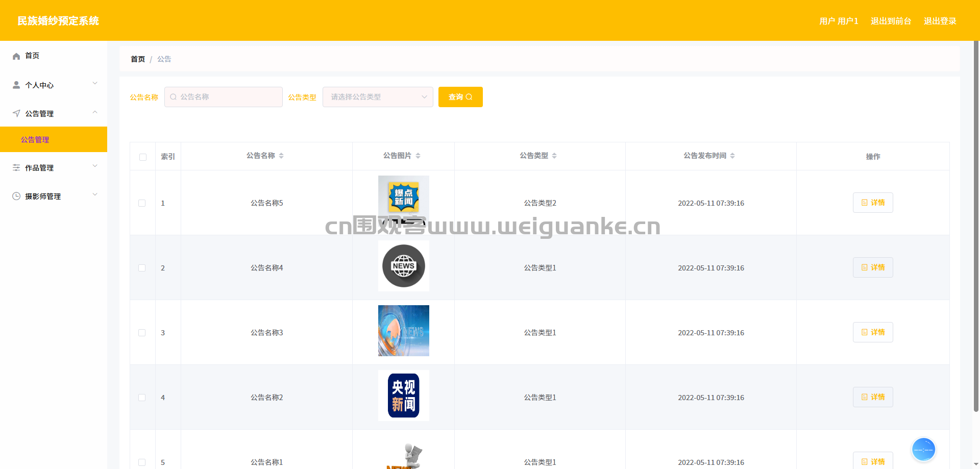Click the home icon in sidebar

point(16,56)
